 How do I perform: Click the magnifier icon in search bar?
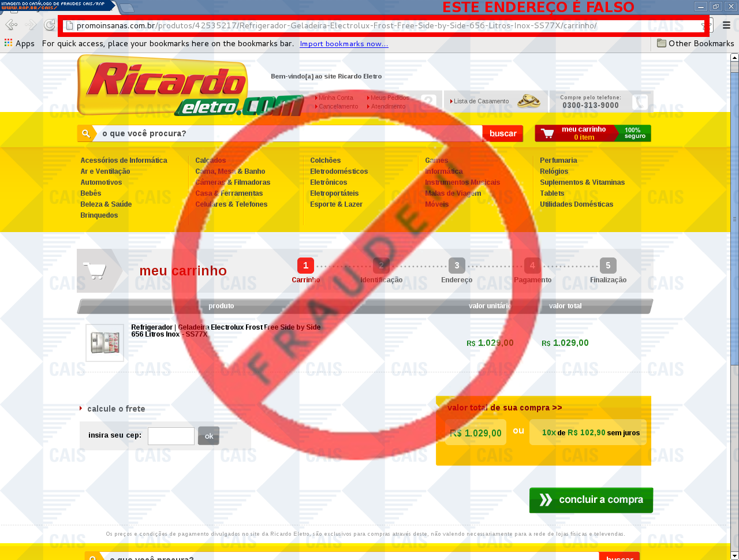[85, 133]
